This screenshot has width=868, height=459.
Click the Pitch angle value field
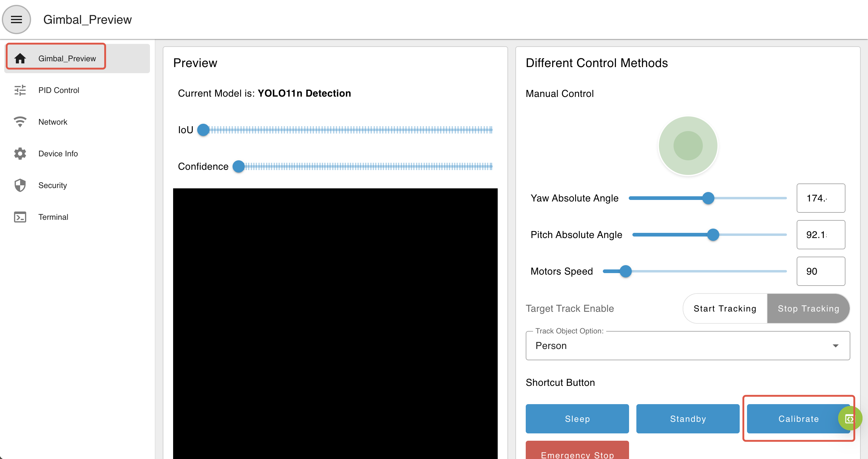820,235
